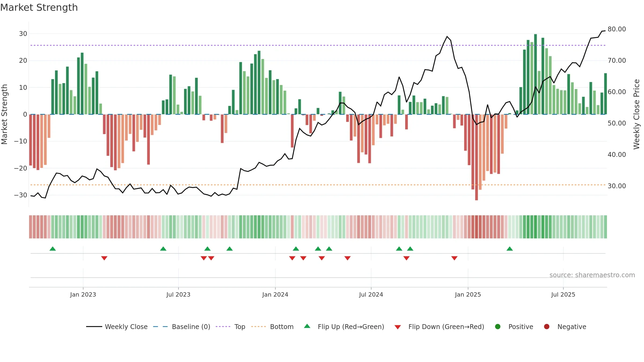Click the Market Strength chart title
Viewport: 644px width, 362px height.
tap(39, 8)
